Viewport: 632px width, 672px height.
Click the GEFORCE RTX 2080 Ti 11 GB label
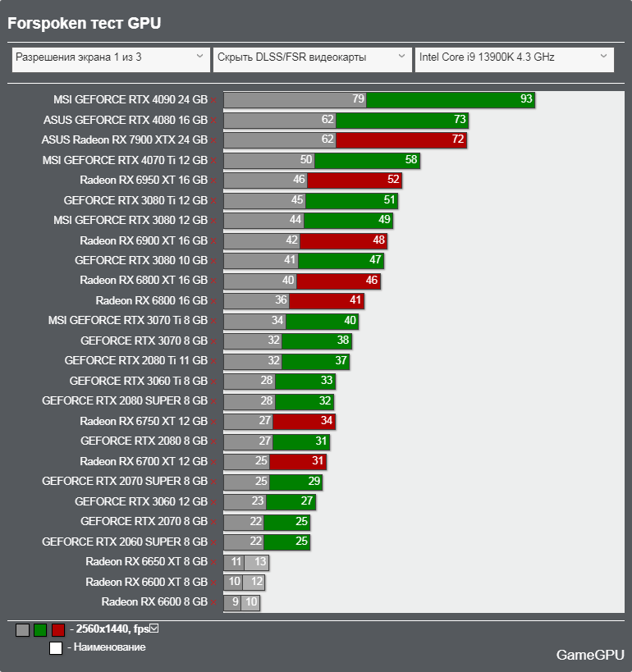click(136, 361)
